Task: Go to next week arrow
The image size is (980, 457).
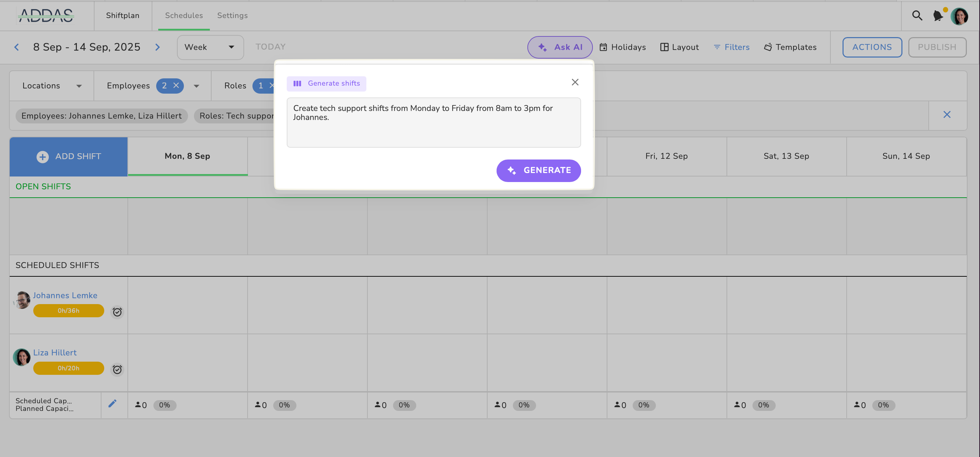Action: (158, 47)
